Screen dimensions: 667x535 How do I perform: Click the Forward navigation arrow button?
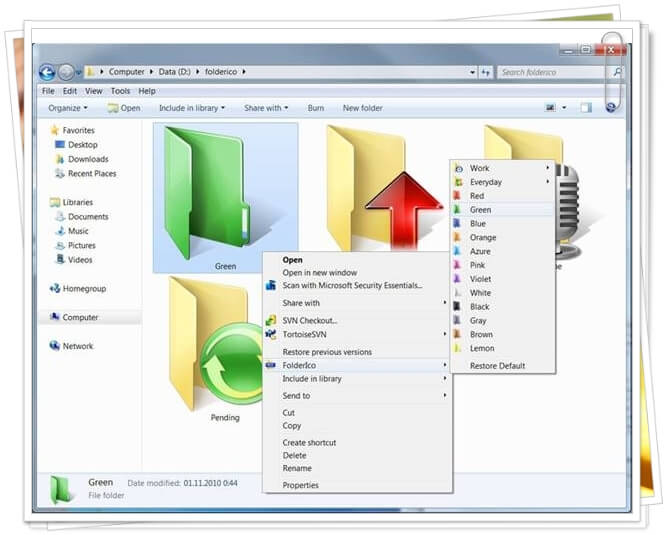point(66,72)
